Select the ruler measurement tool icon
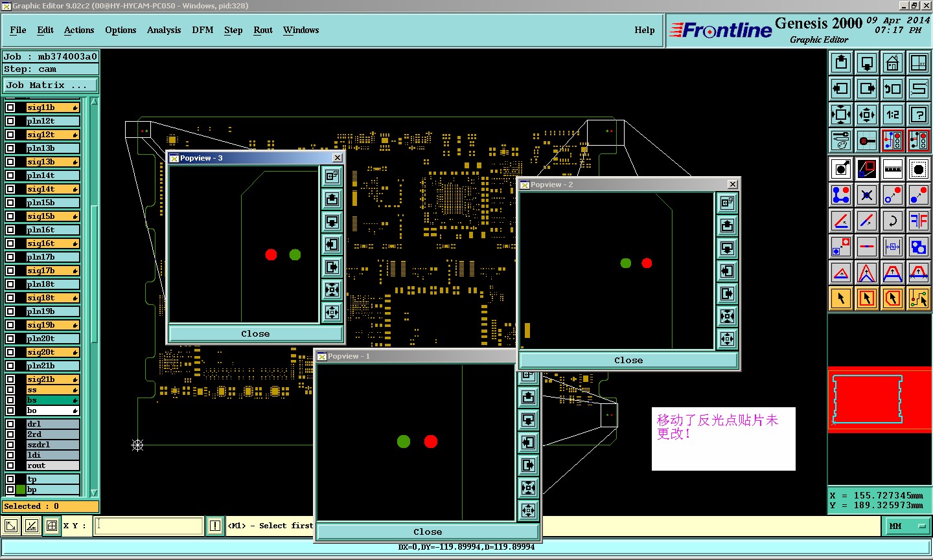 coord(893,169)
